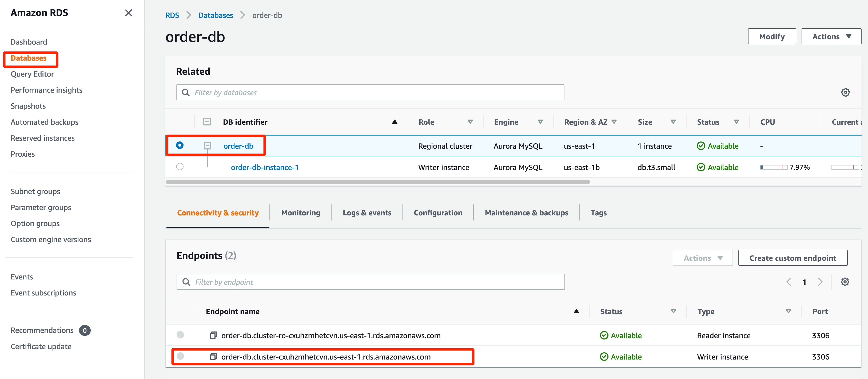Open Snapshots in sidebar
The width and height of the screenshot is (868, 379).
28,106
